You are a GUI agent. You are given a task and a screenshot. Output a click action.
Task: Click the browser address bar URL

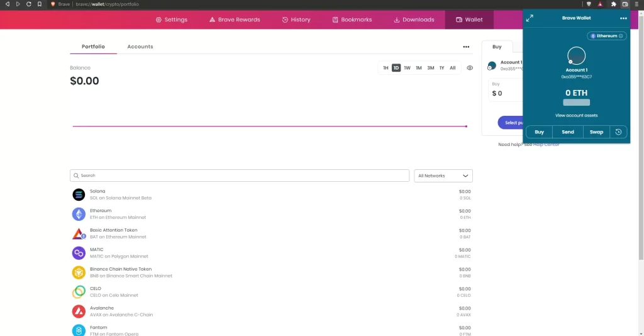click(x=107, y=4)
